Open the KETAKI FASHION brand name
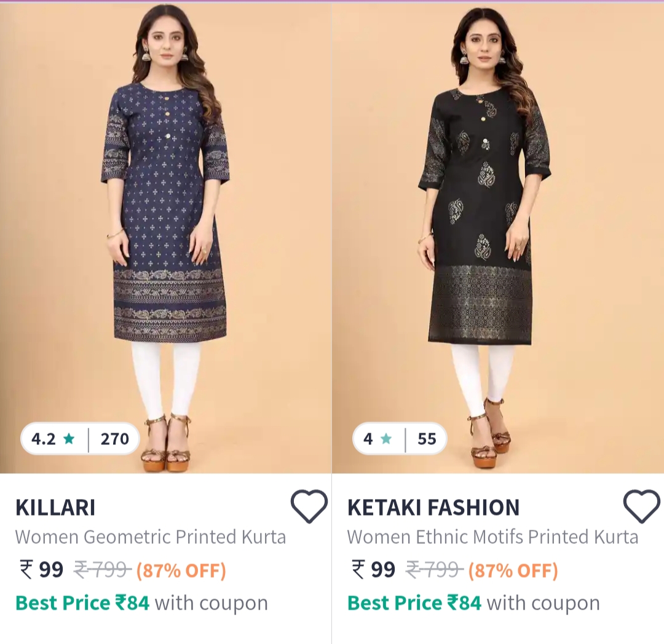This screenshot has height=644, width=664. 433,508
